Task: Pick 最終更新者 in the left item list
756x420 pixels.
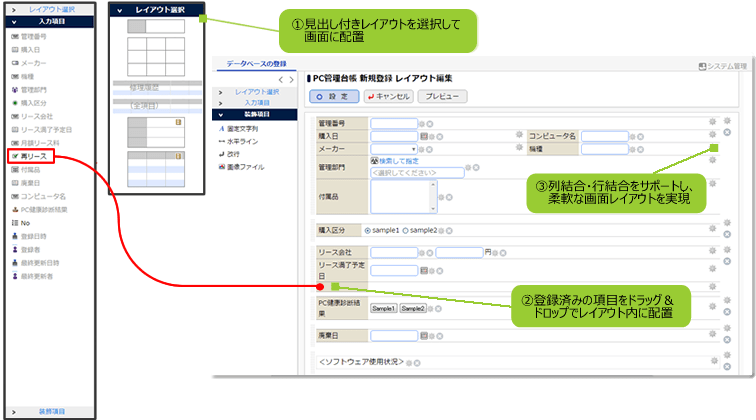Action: [32, 276]
